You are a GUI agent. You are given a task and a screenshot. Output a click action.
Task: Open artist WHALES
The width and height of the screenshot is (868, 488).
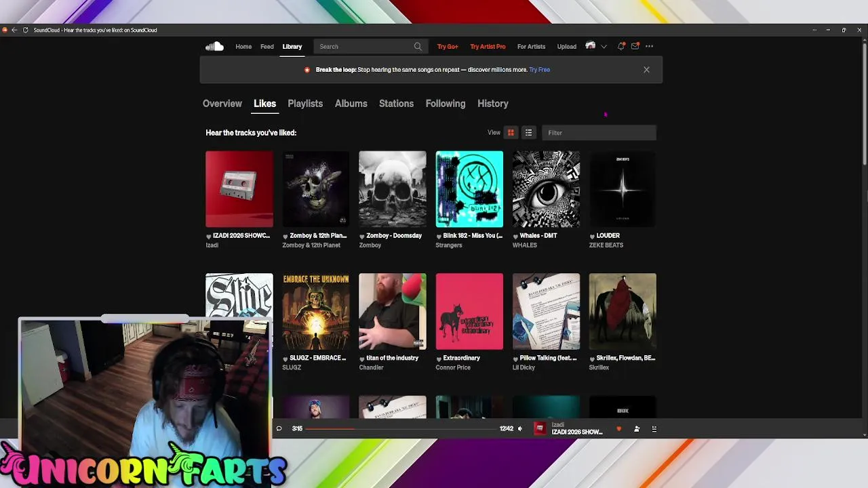click(525, 245)
